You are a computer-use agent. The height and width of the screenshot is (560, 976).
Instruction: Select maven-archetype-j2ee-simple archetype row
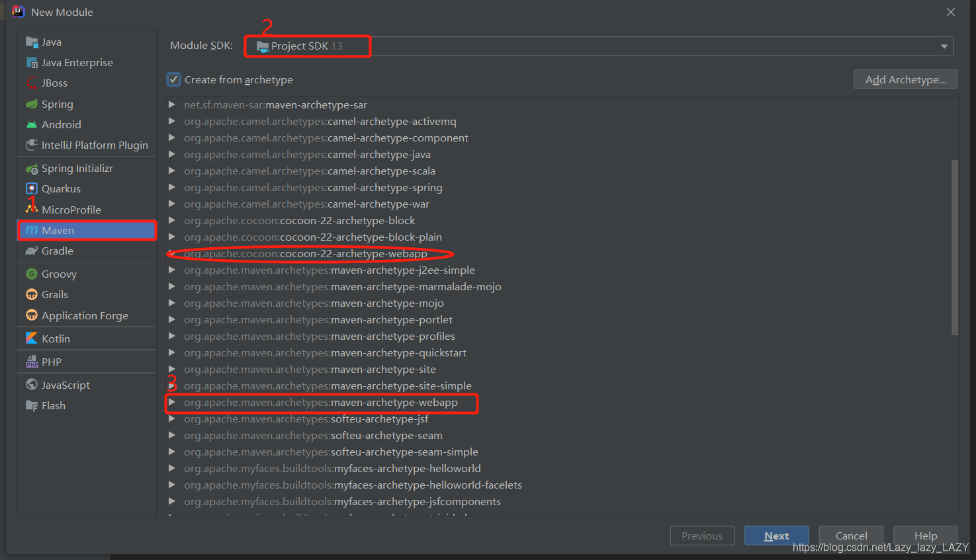(x=562, y=270)
